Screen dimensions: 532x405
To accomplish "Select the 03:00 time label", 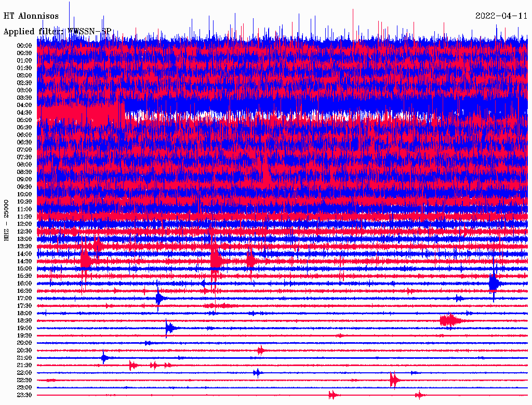I will tap(24, 90).
